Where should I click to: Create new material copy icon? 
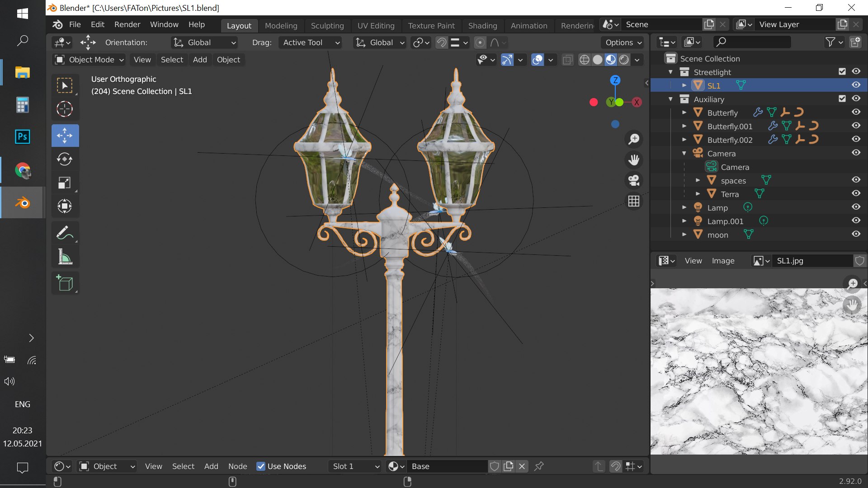point(509,466)
